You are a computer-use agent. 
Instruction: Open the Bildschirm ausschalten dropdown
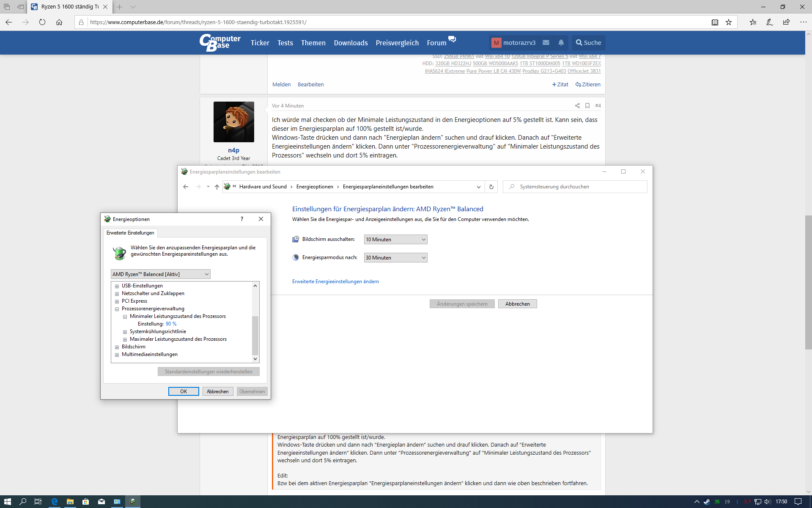pos(395,240)
